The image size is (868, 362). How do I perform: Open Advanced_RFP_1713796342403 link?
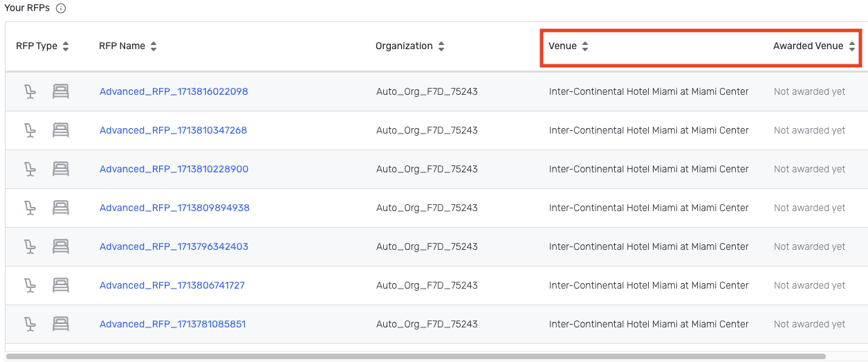(x=174, y=246)
